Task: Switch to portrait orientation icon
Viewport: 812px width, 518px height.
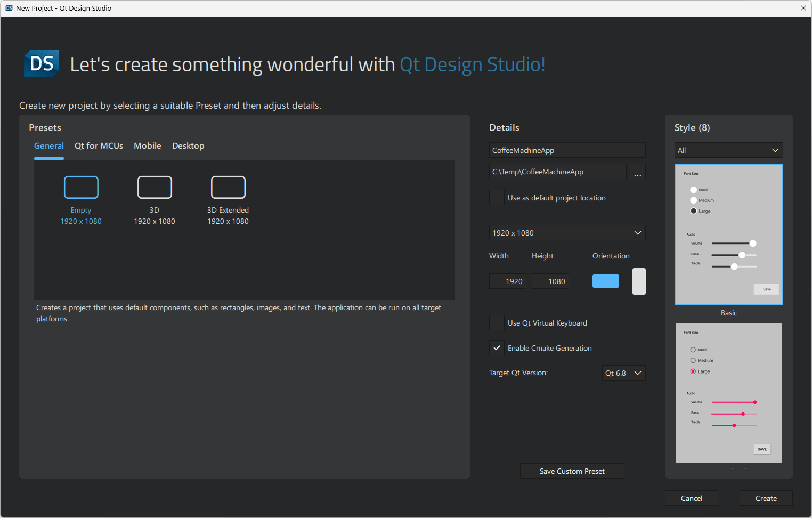Action: click(638, 281)
